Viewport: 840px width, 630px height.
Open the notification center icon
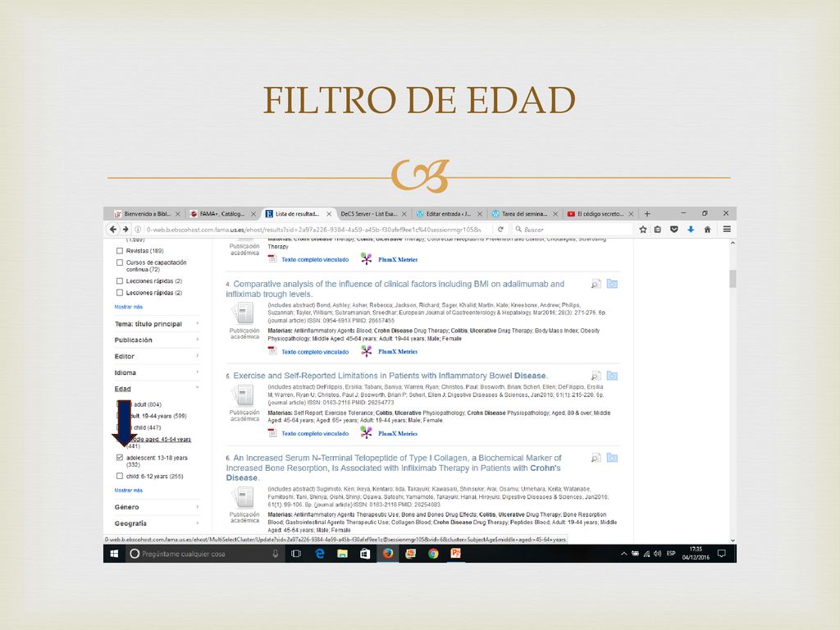click(x=722, y=554)
